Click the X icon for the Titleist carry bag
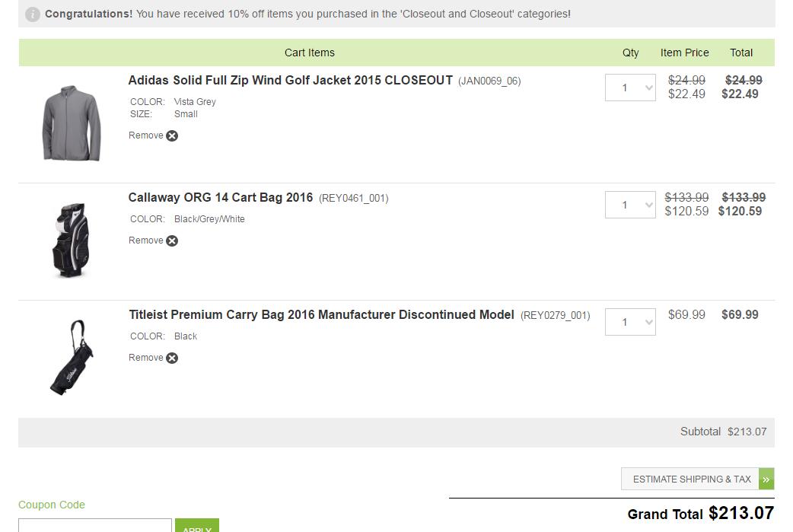The image size is (793, 532). [172, 358]
